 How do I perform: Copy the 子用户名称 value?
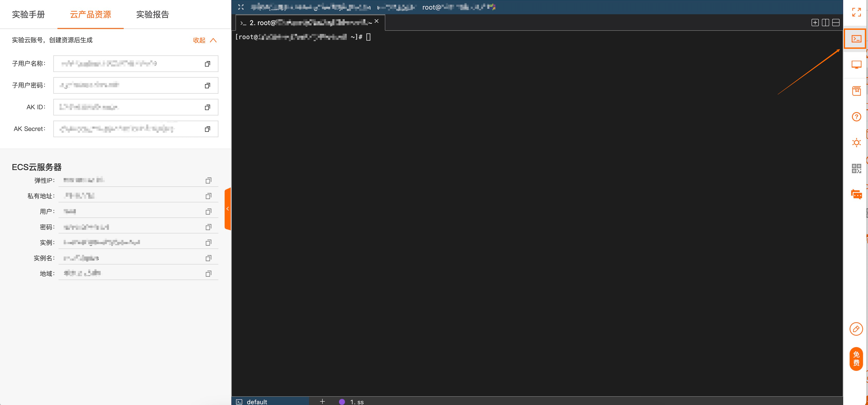[207, 64]
